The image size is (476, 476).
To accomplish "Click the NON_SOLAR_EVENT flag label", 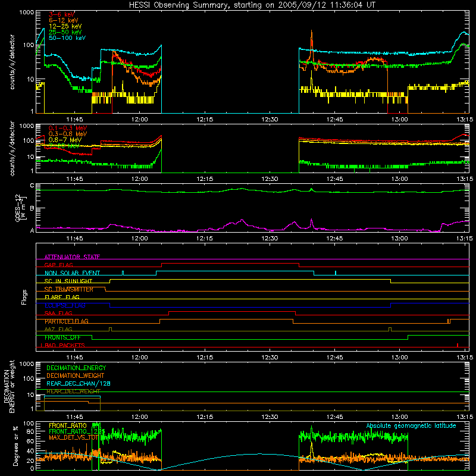I will pyautogui.click(x=72, y=273).
